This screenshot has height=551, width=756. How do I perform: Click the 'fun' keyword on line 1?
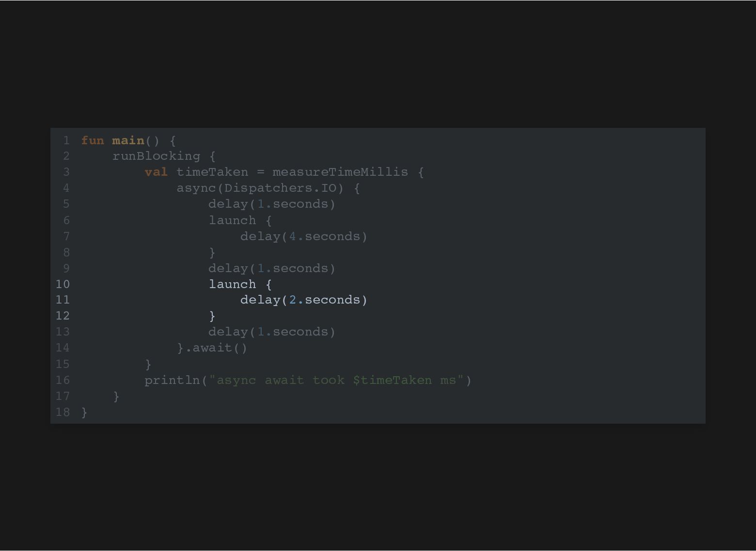93,140
